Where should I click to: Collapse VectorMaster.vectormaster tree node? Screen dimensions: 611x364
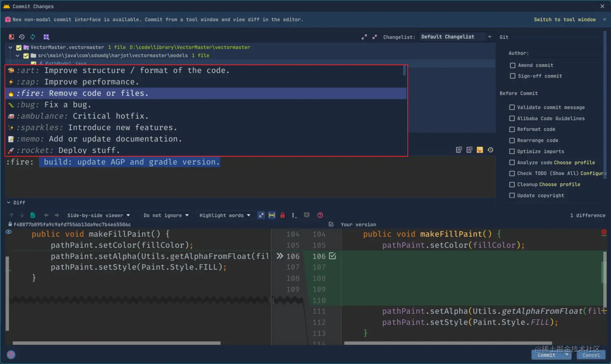click(10, 47)
